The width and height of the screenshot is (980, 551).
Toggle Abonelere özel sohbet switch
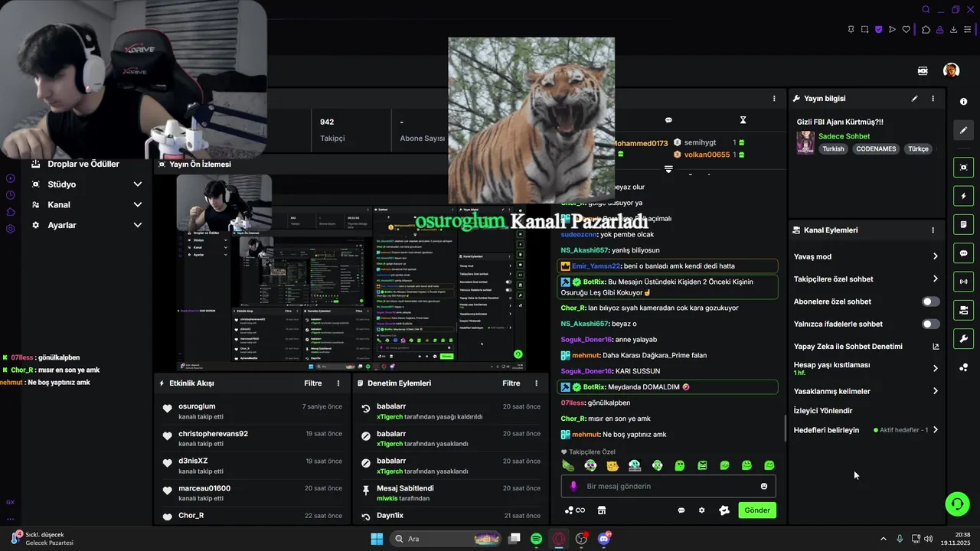931,302
